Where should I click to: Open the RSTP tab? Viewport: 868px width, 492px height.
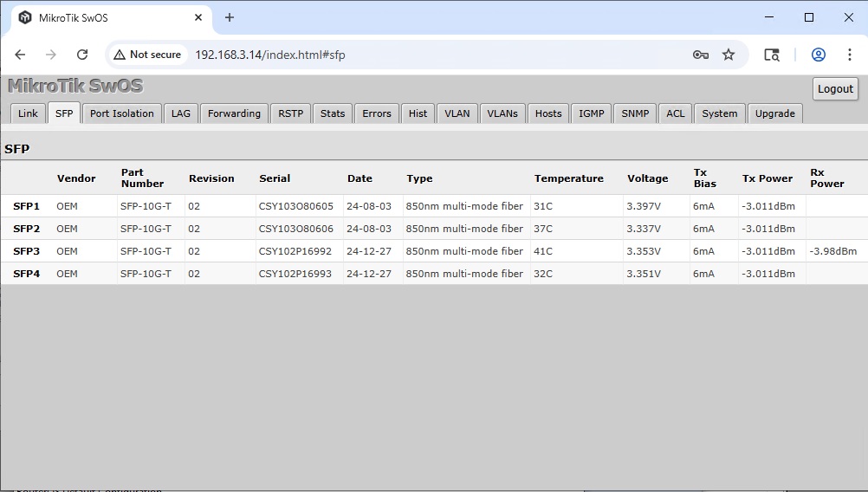(x=290, y=113)
